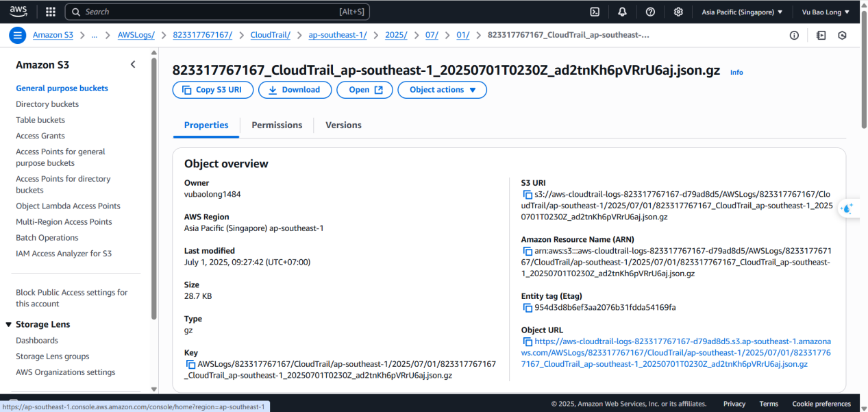Open the Asia Pacific (Singapore) region dropdown
The image size is (868, 412).
pyautogui.click(x=742, y=12)
